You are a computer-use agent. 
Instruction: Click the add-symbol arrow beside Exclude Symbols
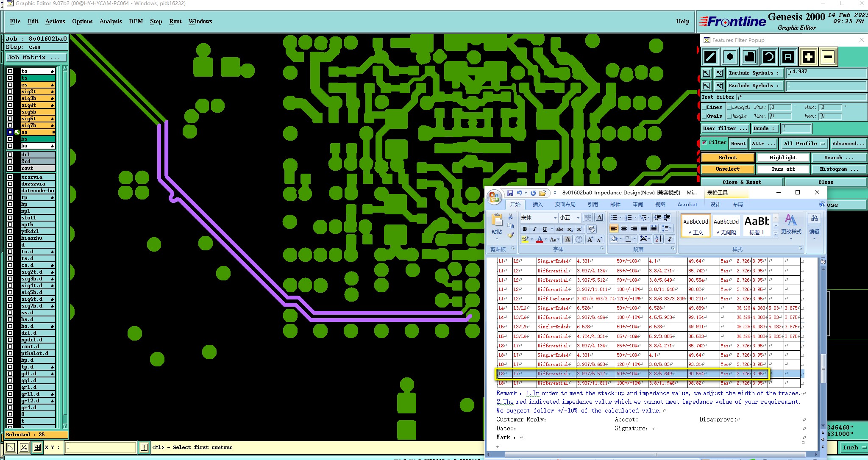point(719,86)
